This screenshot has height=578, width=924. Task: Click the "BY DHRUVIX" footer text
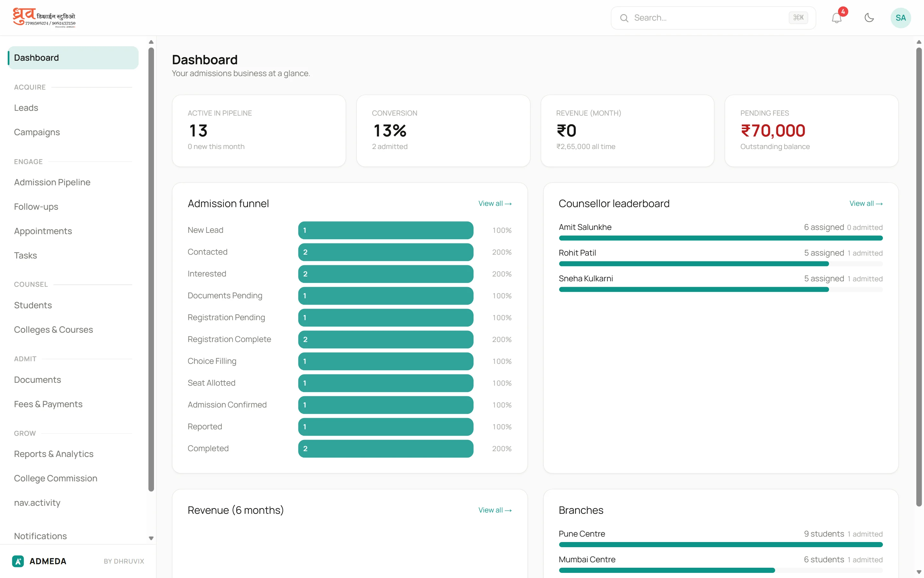[x=124, y=561]
